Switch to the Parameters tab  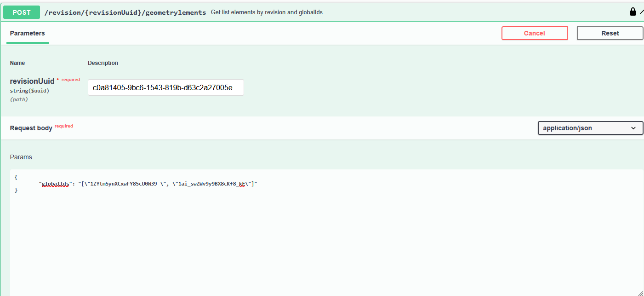(28, 33)
